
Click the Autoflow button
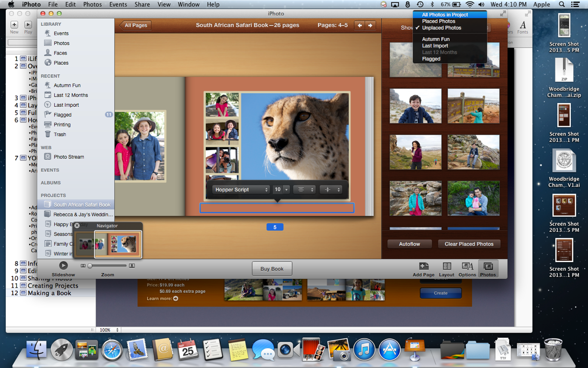(409, 244)
